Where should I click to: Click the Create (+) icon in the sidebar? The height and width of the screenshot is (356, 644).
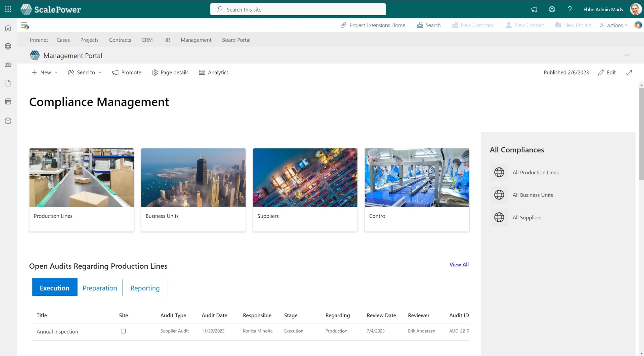pos(8,121)
